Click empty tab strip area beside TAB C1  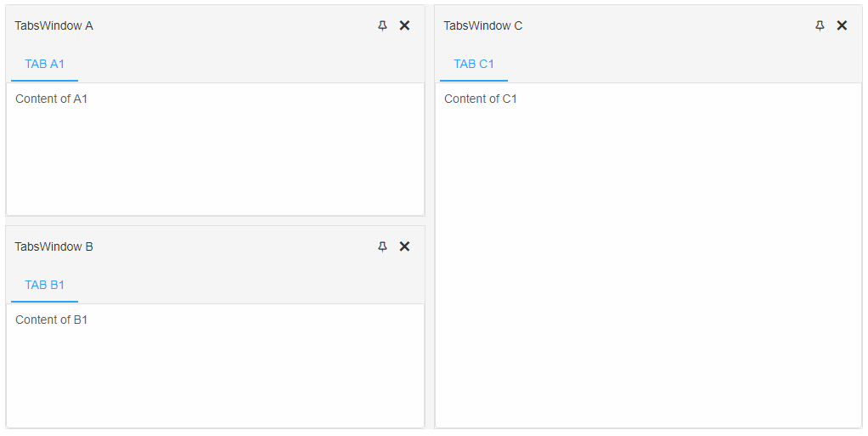(685, 65)
